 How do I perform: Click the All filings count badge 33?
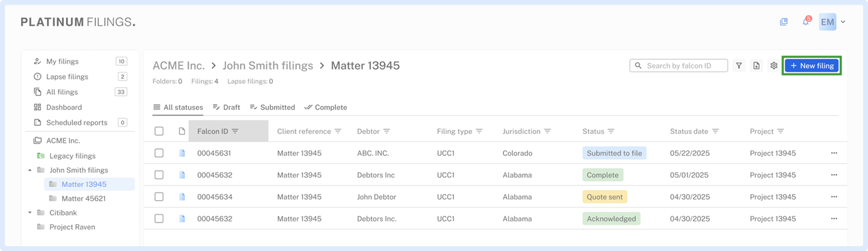click(x=121, y=92)
